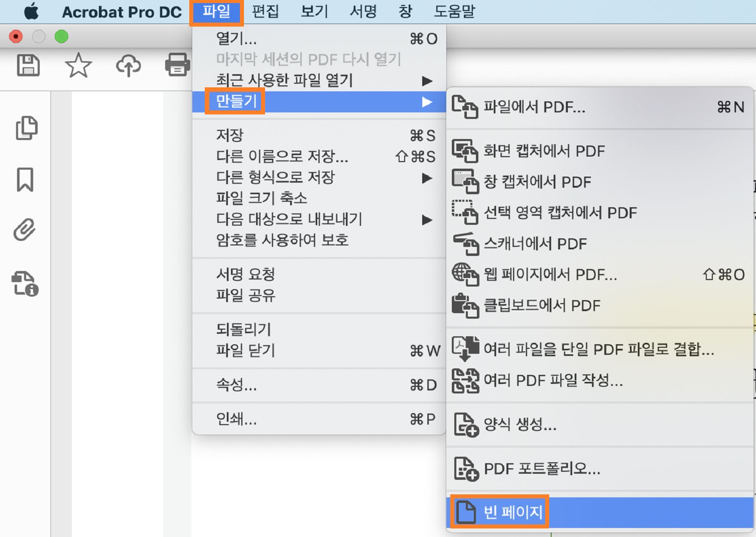Save the document using the disk icon
Viewport: 756px width, 537px height.
point(28,65)
